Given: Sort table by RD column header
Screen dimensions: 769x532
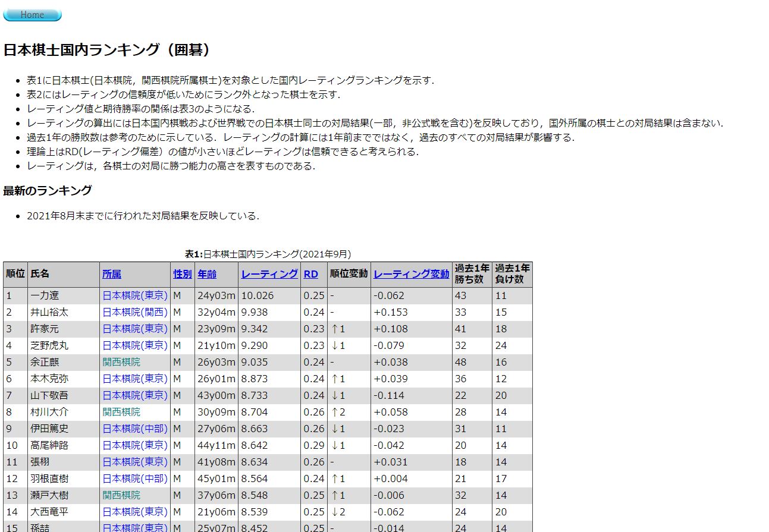Looking at the screenshot, I should 311,274.
